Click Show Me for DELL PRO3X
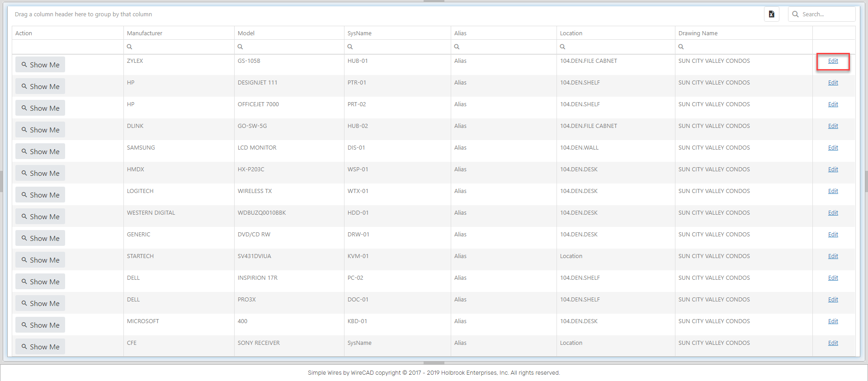 [40, 303]
